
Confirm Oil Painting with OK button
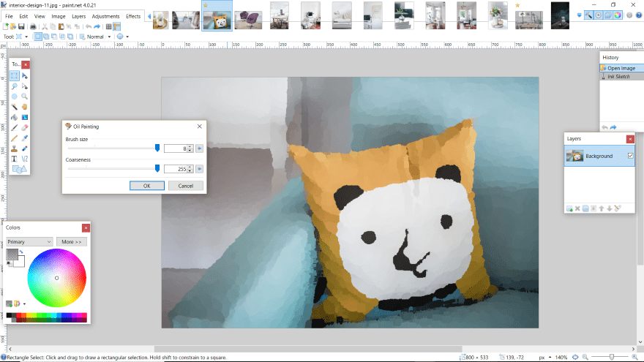147,186
